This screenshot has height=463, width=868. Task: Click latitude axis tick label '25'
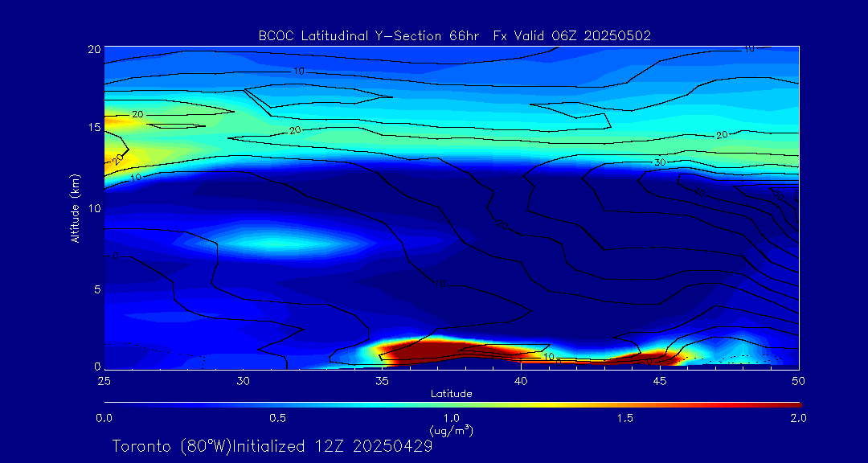click(x=104, y=381)
